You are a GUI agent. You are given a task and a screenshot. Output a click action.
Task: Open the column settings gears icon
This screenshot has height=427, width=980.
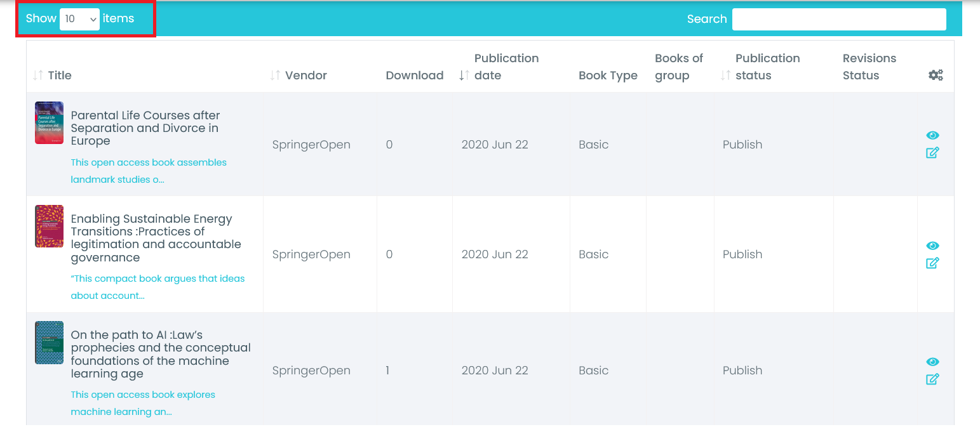(936, 76)
